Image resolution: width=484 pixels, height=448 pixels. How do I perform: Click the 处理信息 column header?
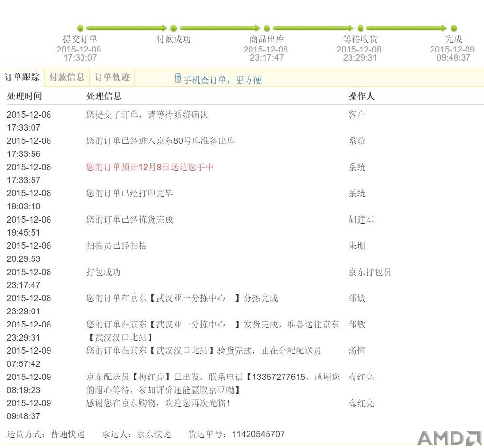104,96
